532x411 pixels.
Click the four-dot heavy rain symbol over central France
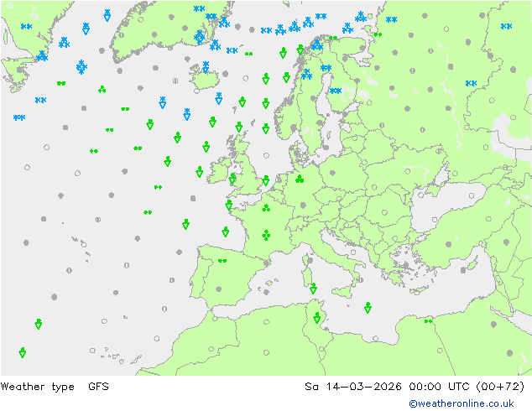point(266,235)
